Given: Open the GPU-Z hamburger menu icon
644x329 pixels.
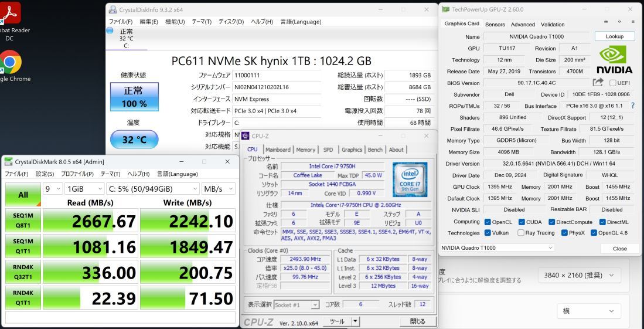Looking at the screenshot, I should (x=632, y=22).
